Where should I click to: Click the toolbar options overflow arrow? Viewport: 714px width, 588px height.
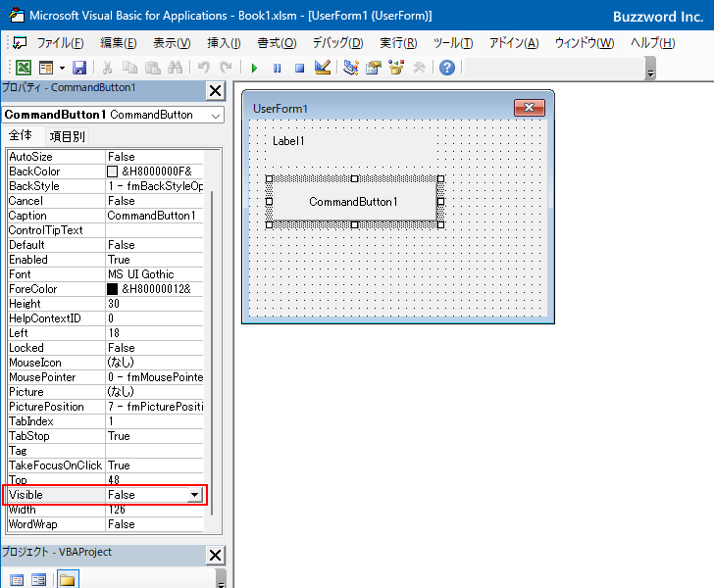pyautogui.click(x=650, y=69)
